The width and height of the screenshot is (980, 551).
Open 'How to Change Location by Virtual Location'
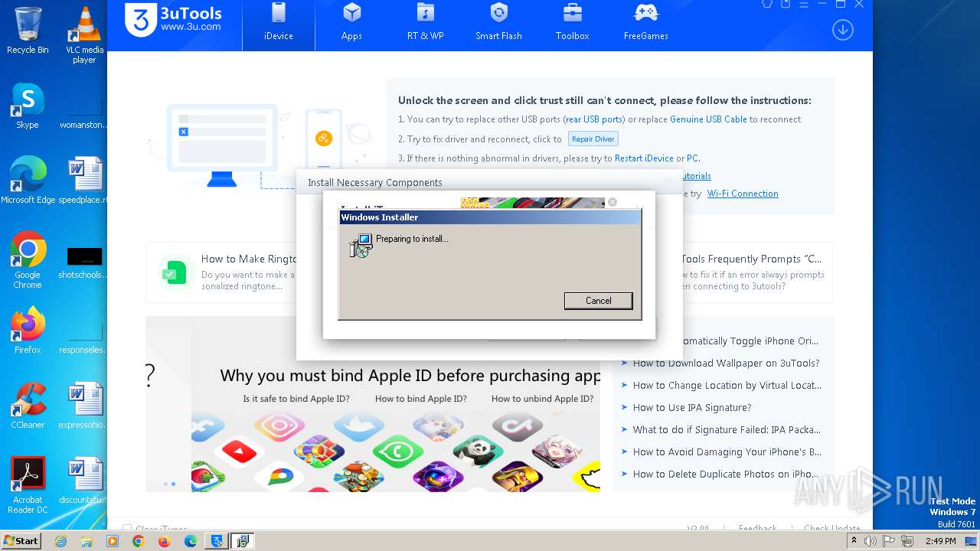pyautogui.click(x=727, y=386)
